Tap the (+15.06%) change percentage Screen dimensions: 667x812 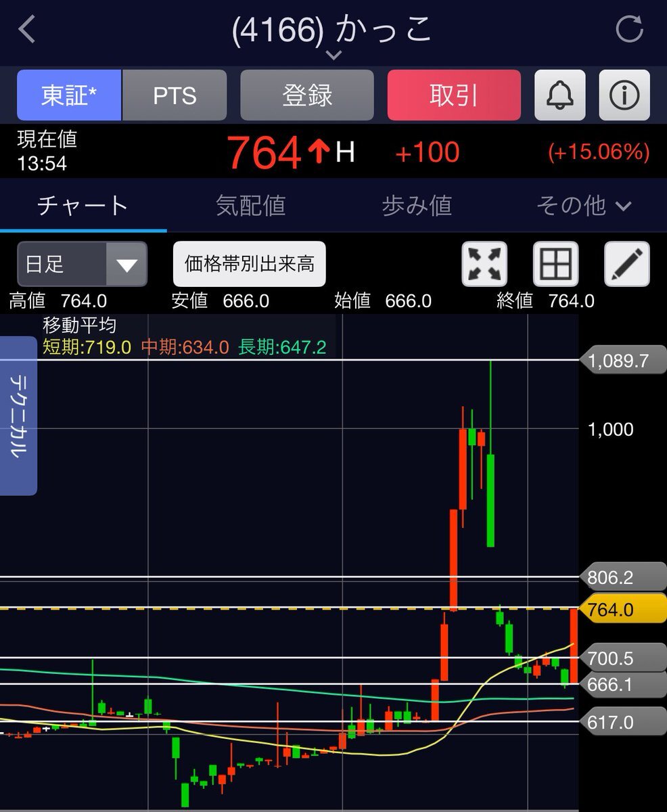click(599, 152)
